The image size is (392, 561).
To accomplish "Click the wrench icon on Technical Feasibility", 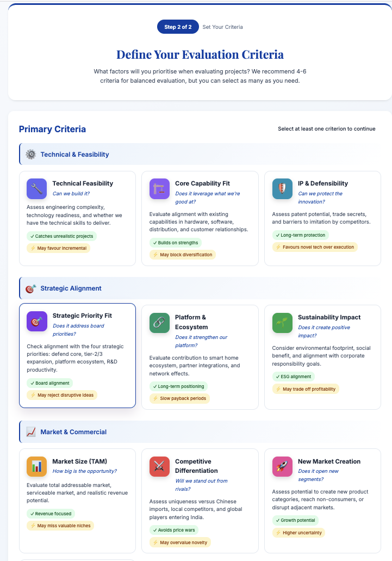I will pos(36,188).
